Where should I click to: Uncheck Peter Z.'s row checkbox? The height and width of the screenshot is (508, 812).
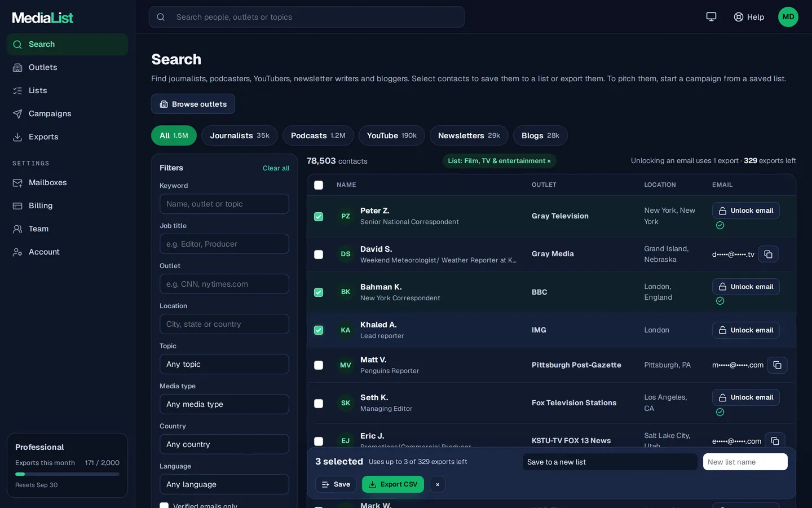click(x=319, y=217)
